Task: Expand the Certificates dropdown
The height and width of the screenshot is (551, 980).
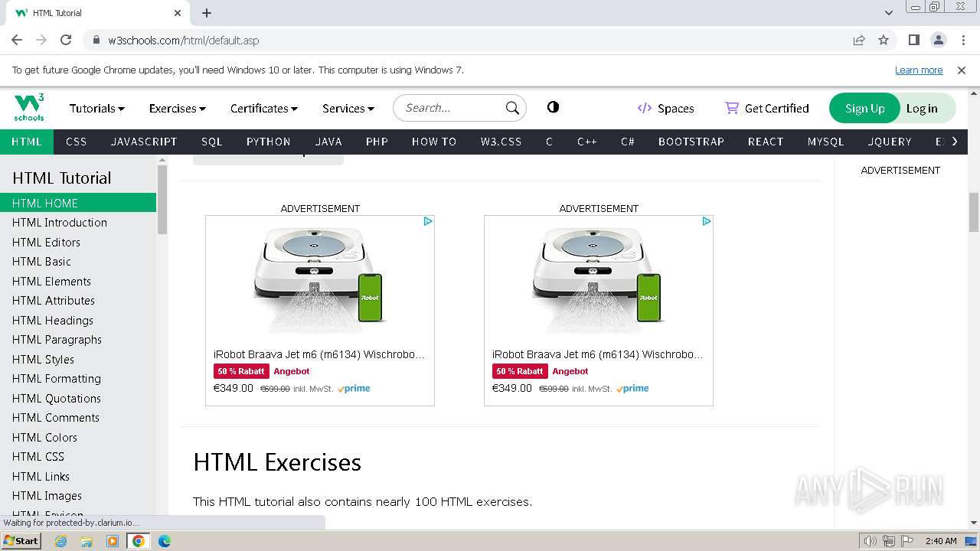Action: 264,109
